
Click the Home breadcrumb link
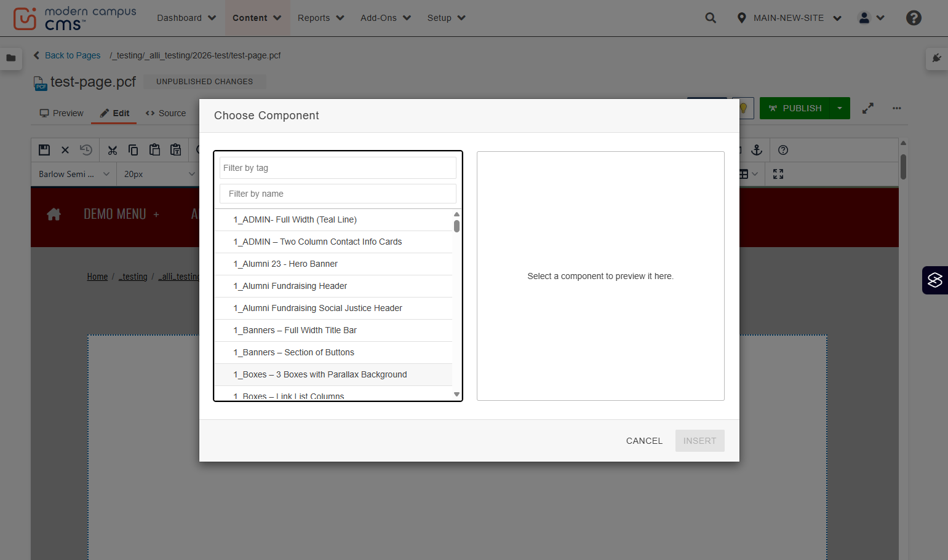click(97, 277)
